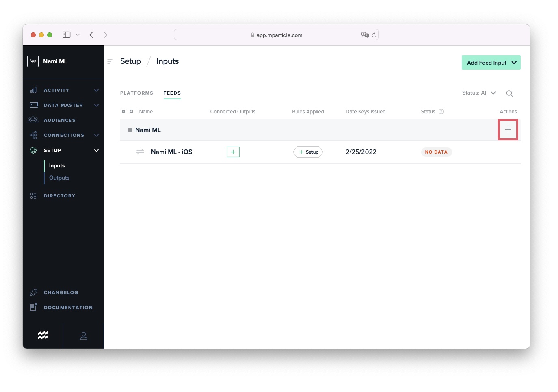
Task: Expand the Activity menu chevron
Action: point(97,90)
